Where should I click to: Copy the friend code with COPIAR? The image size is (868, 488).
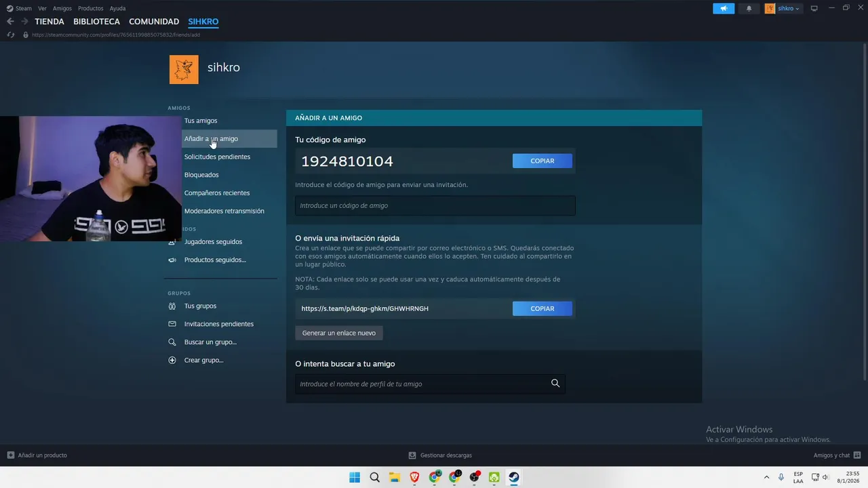click(542, 161)
